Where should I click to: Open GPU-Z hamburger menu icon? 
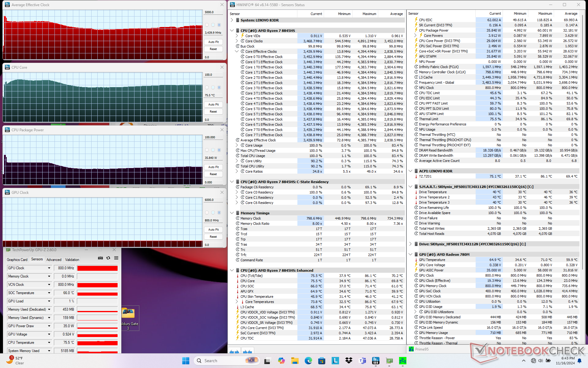(x=116, y=258)
